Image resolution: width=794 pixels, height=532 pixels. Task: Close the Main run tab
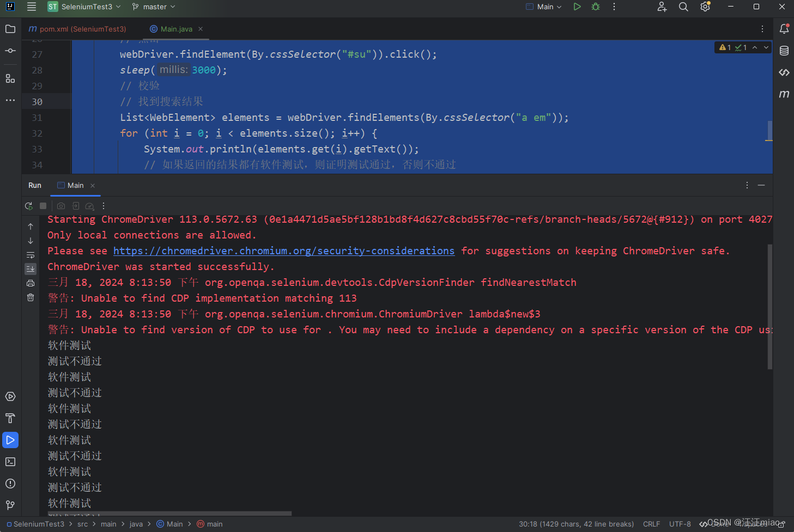point(93,186)
